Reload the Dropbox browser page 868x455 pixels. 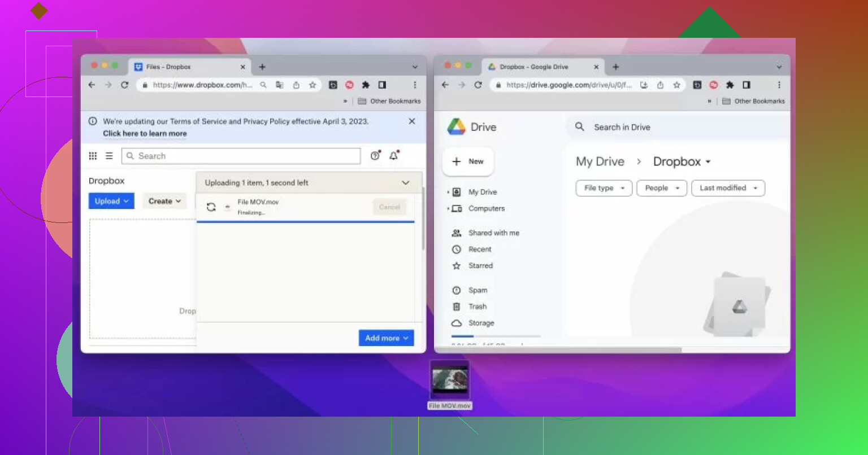125,85
